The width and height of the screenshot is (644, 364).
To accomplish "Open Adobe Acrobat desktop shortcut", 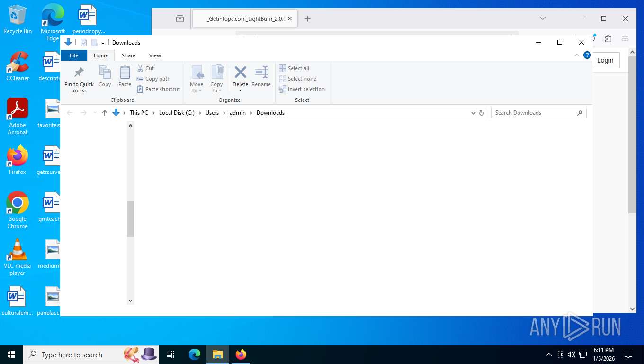I will (x=18, y=117).
